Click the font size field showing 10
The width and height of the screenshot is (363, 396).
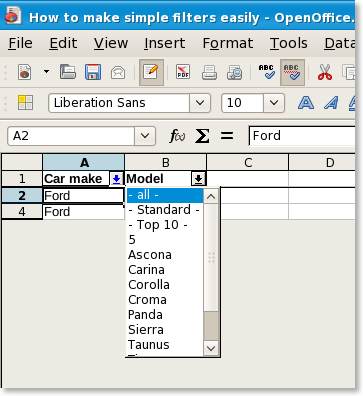pyautogui.click(x=242, y=103)
